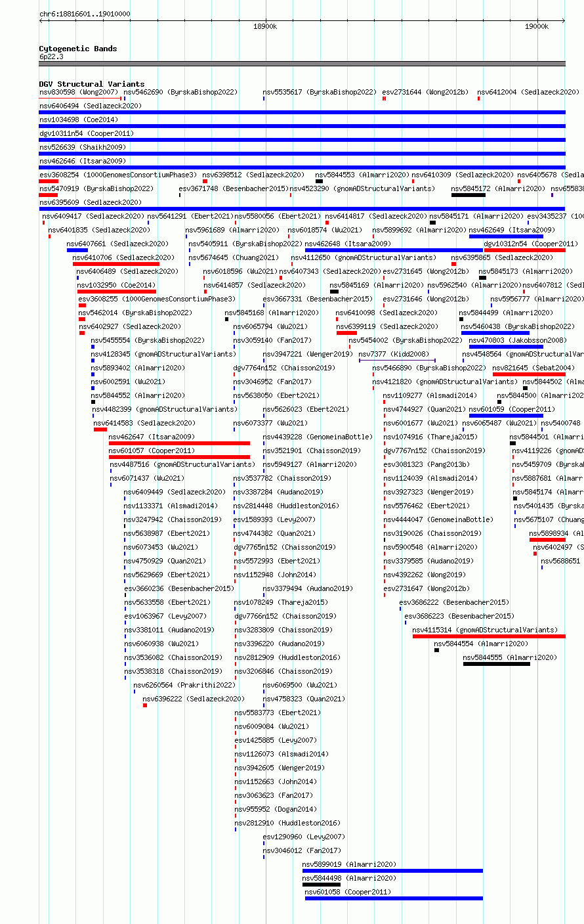
Task: Click the nsv830598 (Wong2007) label
Action: tap(79, 92)
